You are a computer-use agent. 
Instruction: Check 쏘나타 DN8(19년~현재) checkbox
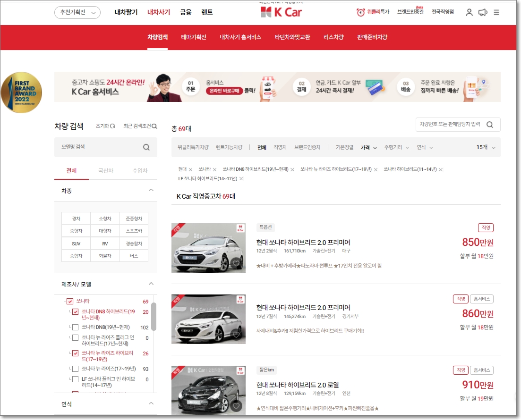click(x=76, y=328)
